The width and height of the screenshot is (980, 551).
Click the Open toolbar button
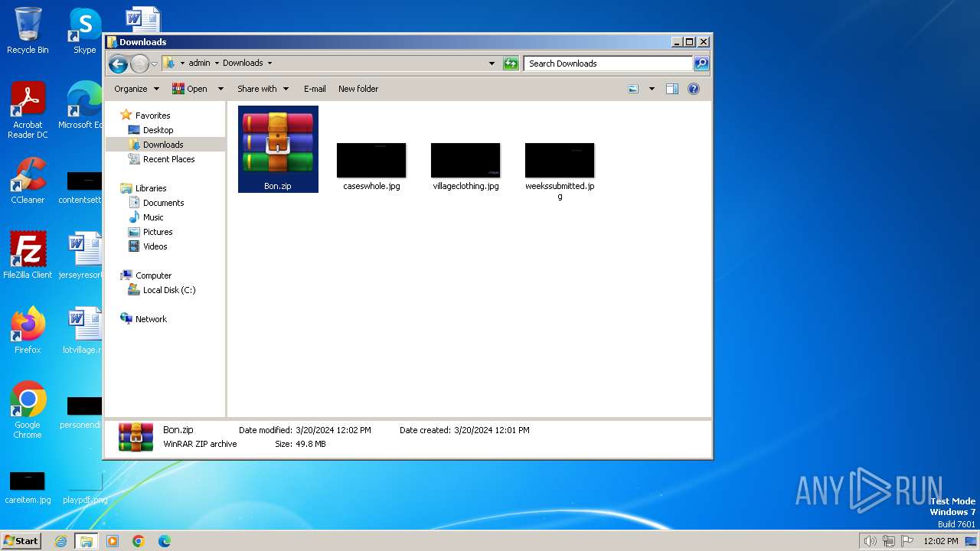190,89
